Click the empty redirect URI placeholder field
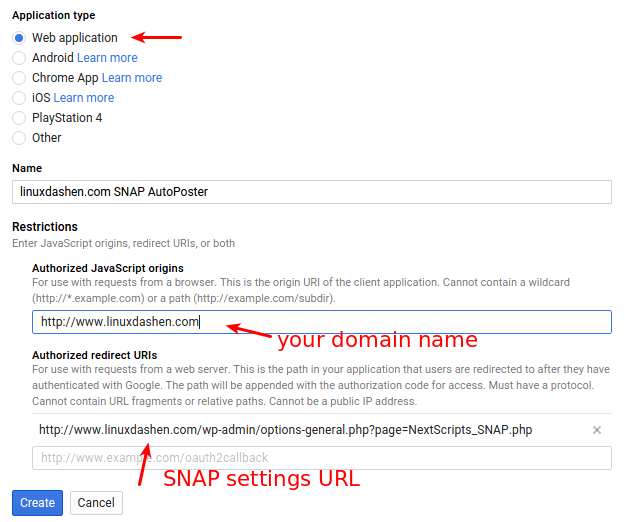This screenshot has height=522, width=625. [321, 458]
